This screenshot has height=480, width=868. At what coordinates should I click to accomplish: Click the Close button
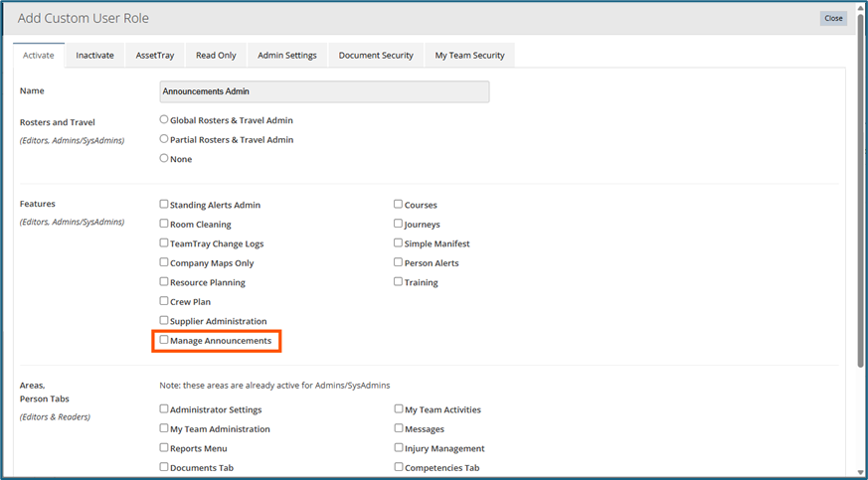[x=833, y=18]
